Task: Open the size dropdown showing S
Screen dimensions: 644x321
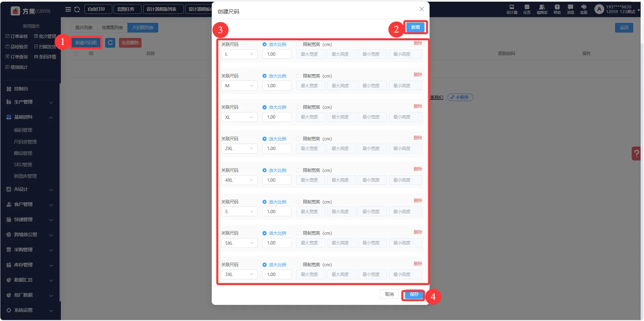Action: coord(239,212)
